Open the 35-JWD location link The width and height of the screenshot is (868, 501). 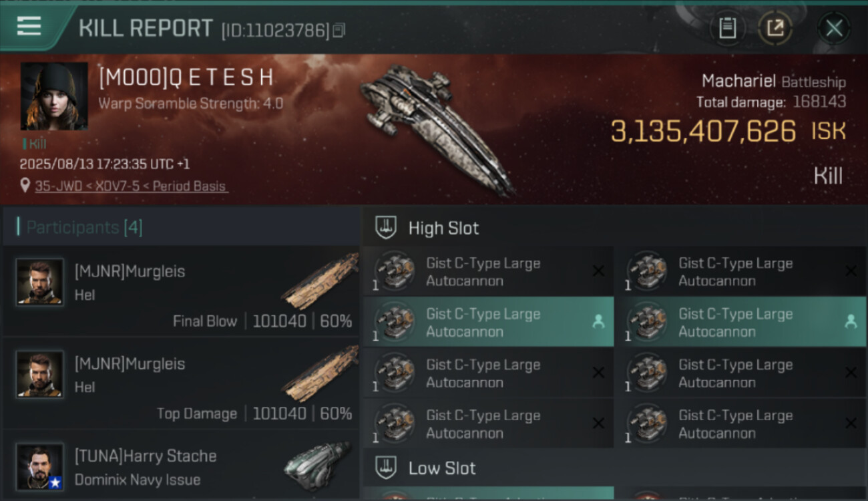pos(131,186)
